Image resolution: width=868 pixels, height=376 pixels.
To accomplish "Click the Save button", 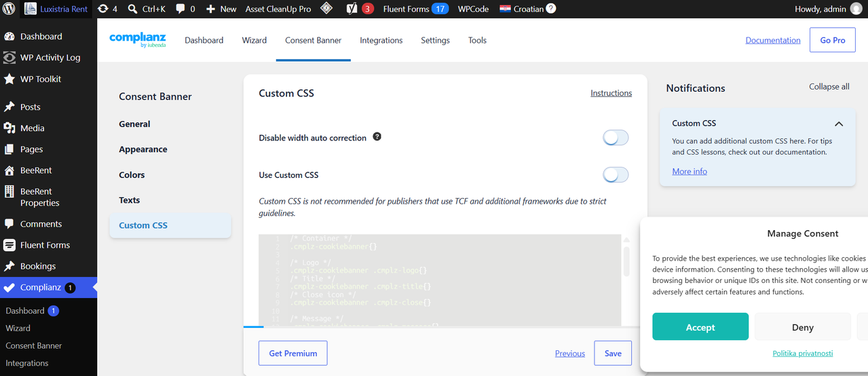I will tap(613, 353).
